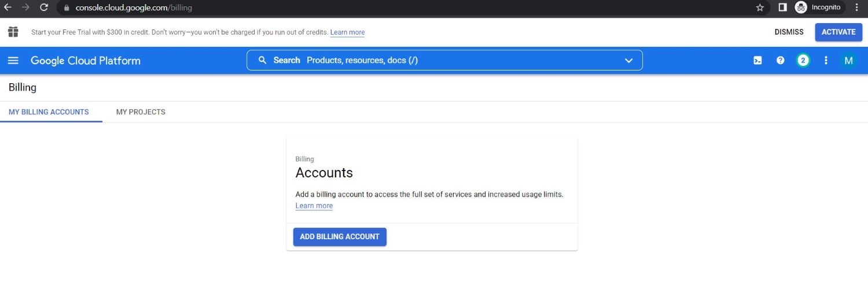Viewport: 868px width, 282px height.
Task: Go back using browser back arrow
Action: click(x=8, y=8)
